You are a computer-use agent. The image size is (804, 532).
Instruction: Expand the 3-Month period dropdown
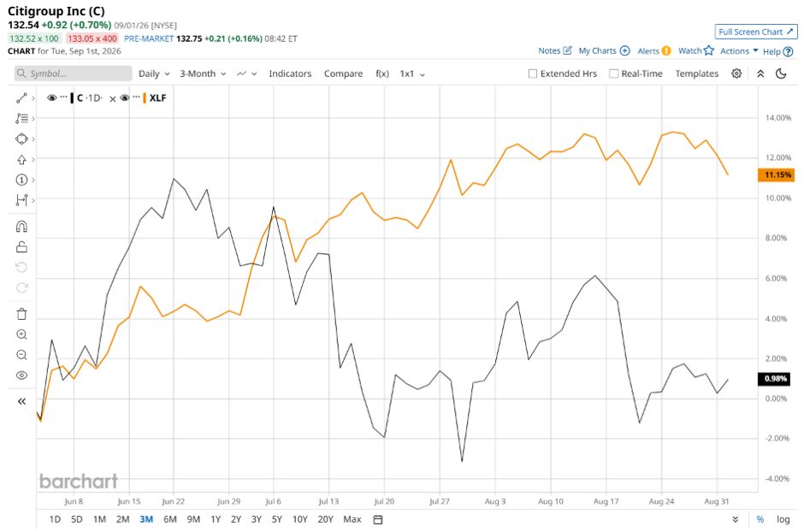point(203,74)
